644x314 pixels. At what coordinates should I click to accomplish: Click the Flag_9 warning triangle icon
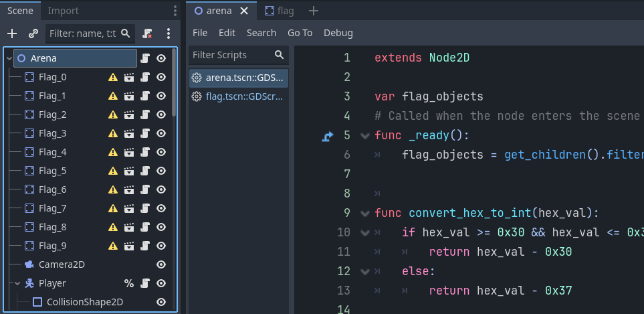[x=112, y=246]
